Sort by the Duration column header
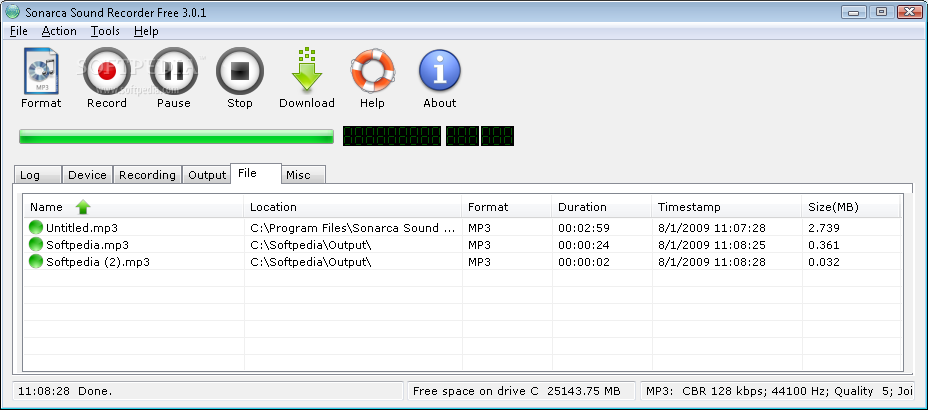Screen dimensions: 928x410 (602, 207)
